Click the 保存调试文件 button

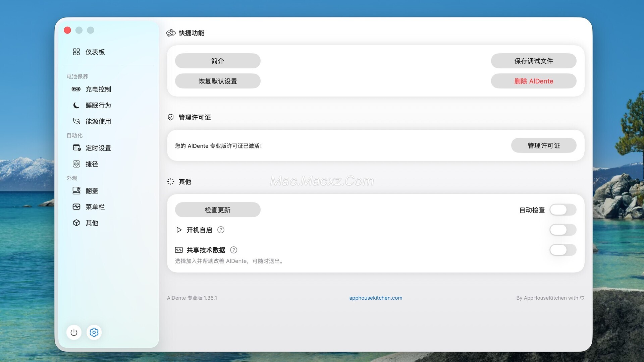(x=533, y=61)
